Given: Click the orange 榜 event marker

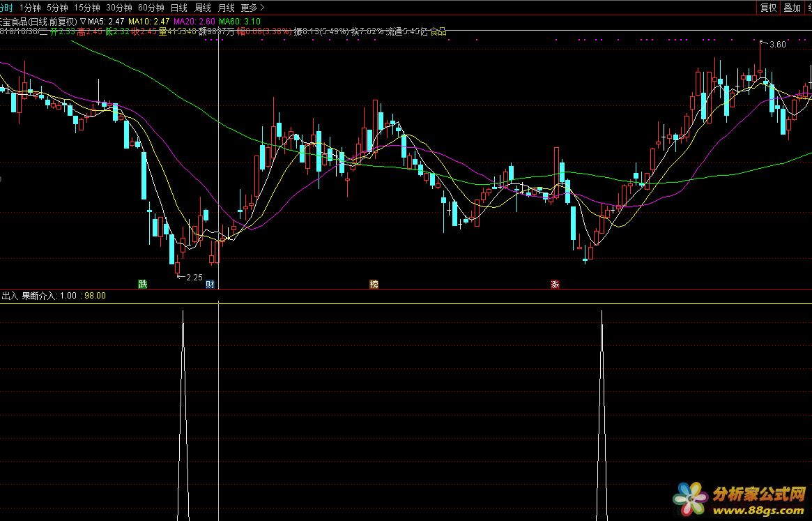Looking at the screenshot, I should (x=374, y=284).
